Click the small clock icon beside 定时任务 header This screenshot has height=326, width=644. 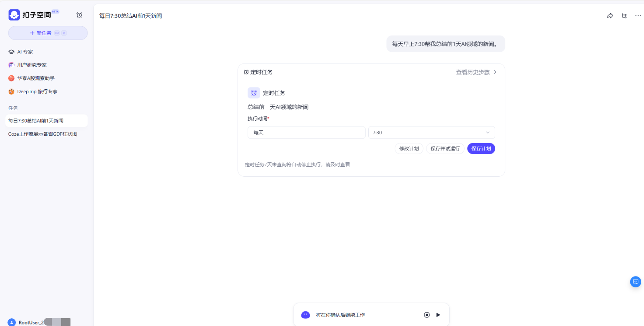coord(246,72)
